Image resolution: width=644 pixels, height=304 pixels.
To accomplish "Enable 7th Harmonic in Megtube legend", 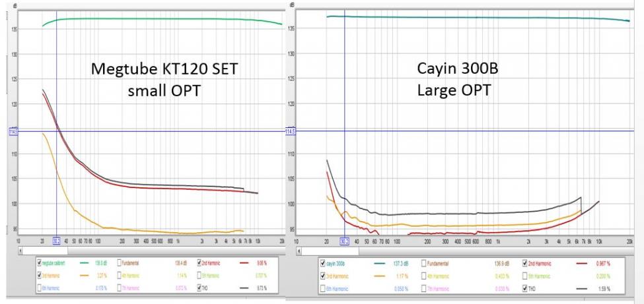I will 120,288.
